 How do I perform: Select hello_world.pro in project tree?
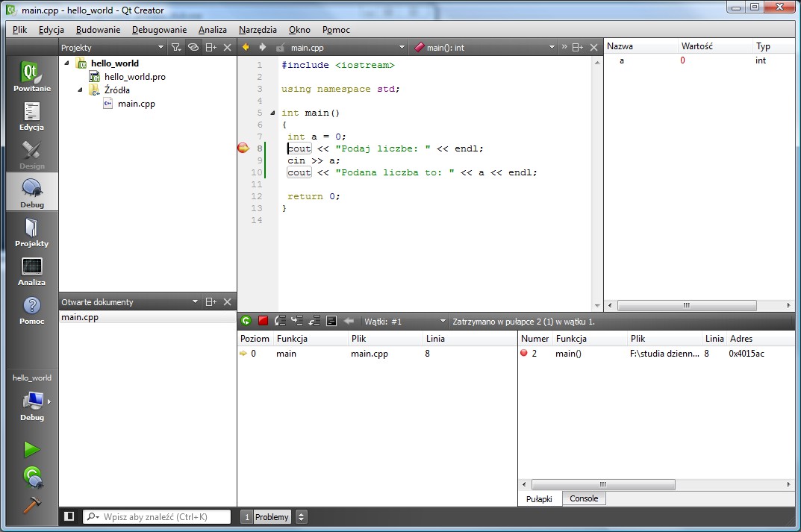[x=135, y=77]
